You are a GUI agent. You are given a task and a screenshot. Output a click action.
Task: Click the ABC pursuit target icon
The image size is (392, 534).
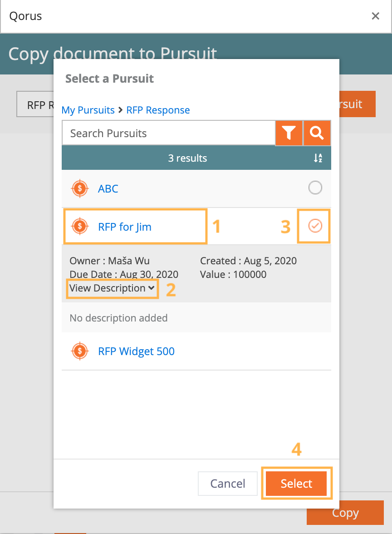tap(80, 188)
